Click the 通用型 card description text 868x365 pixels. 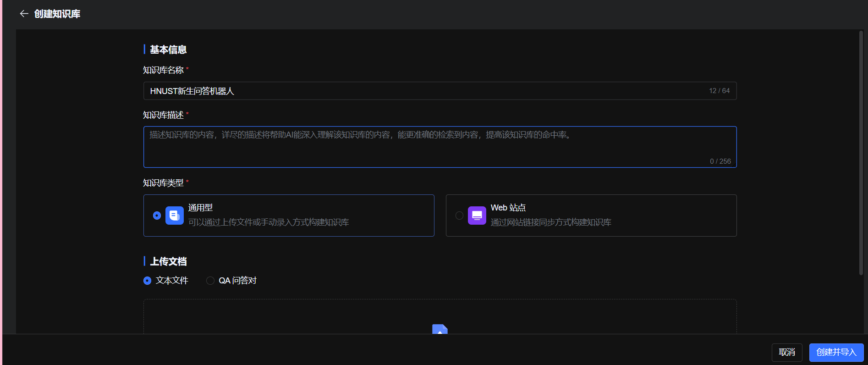coord(269,222)
